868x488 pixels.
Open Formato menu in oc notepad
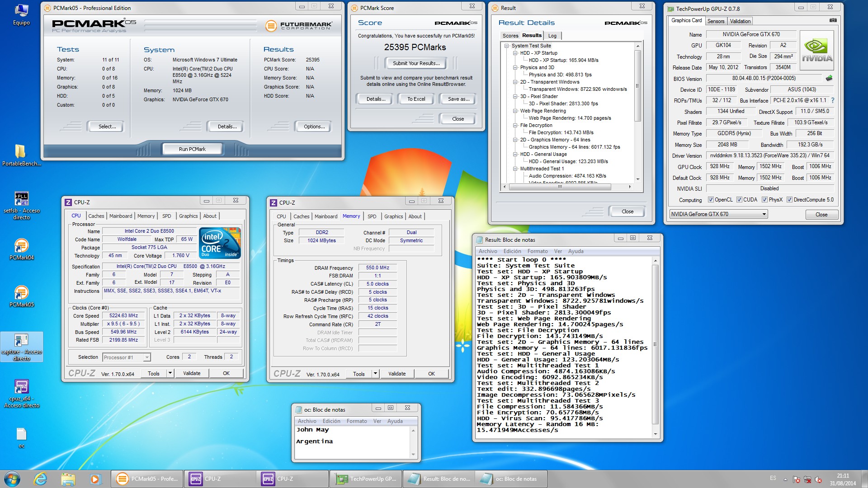(356, 421)
